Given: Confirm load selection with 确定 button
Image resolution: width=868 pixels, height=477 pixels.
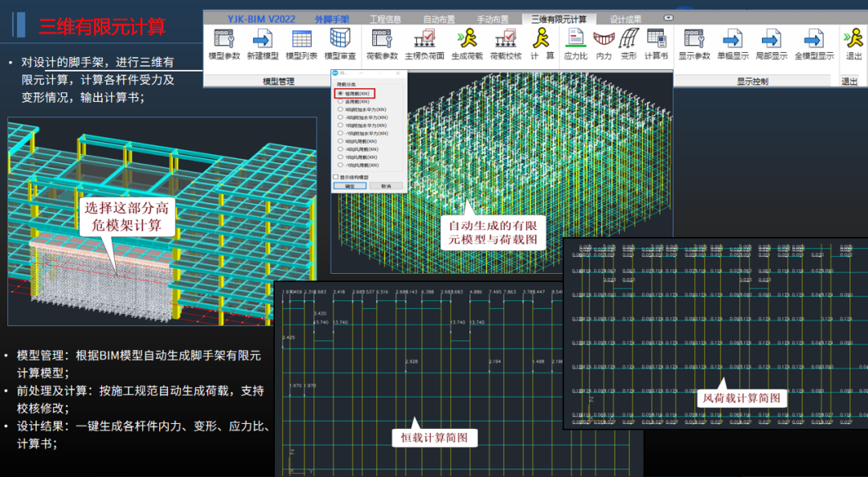Looking at the screenshot, I should [x=351, y=185].
